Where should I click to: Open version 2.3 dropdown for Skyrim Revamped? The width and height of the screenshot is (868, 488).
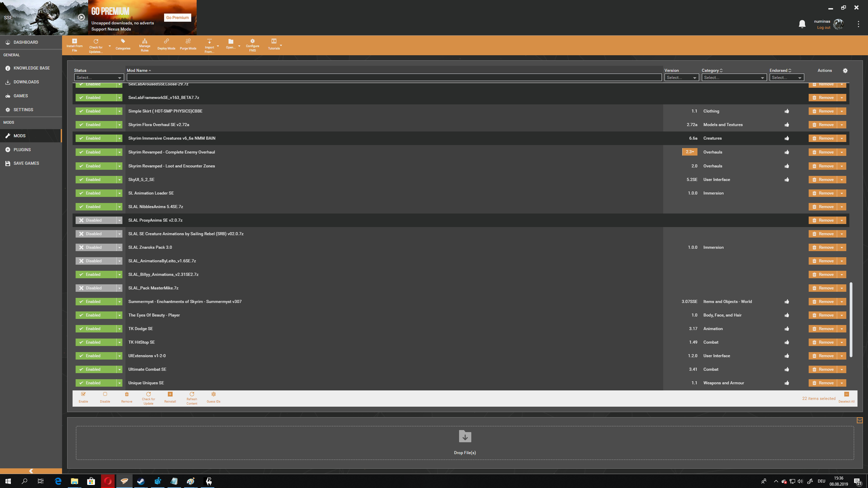[x=689, y=152]
